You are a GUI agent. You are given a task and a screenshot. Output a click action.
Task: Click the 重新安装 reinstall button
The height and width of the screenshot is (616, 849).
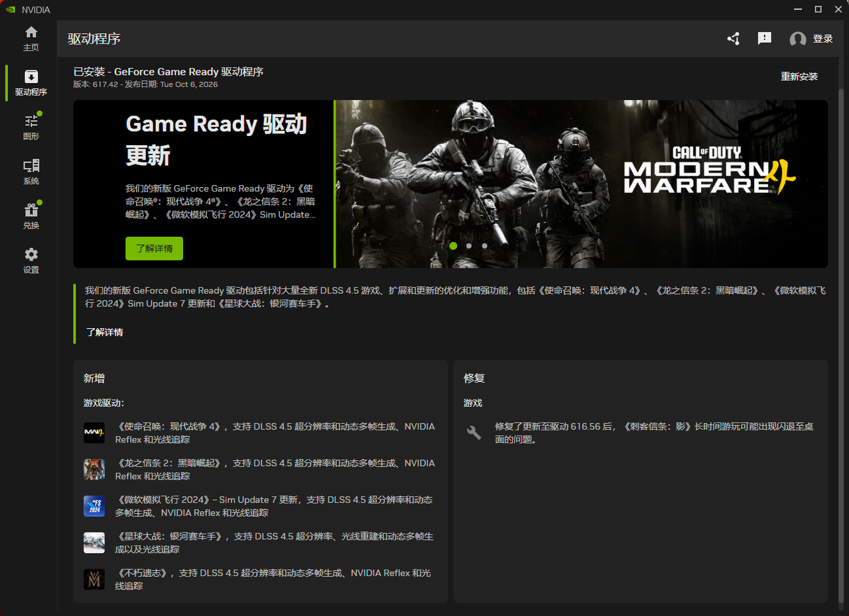pos(799,76)
